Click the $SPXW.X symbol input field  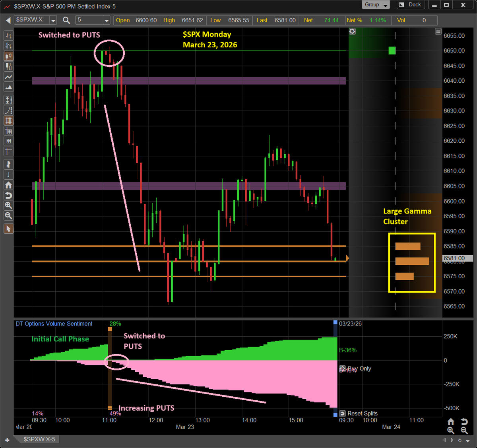click(31, 20)
